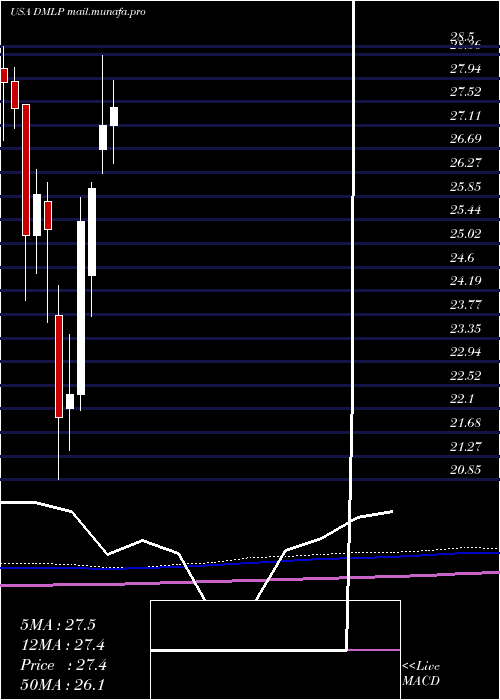Select the Price : 27.4 readout
Screen dimensions: 500x700
tap(63, 665)
